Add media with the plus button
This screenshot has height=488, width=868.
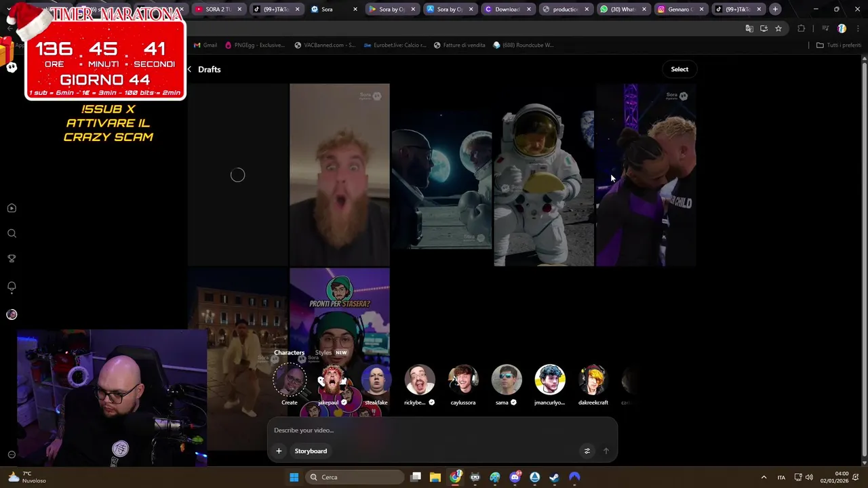(279, 451)
